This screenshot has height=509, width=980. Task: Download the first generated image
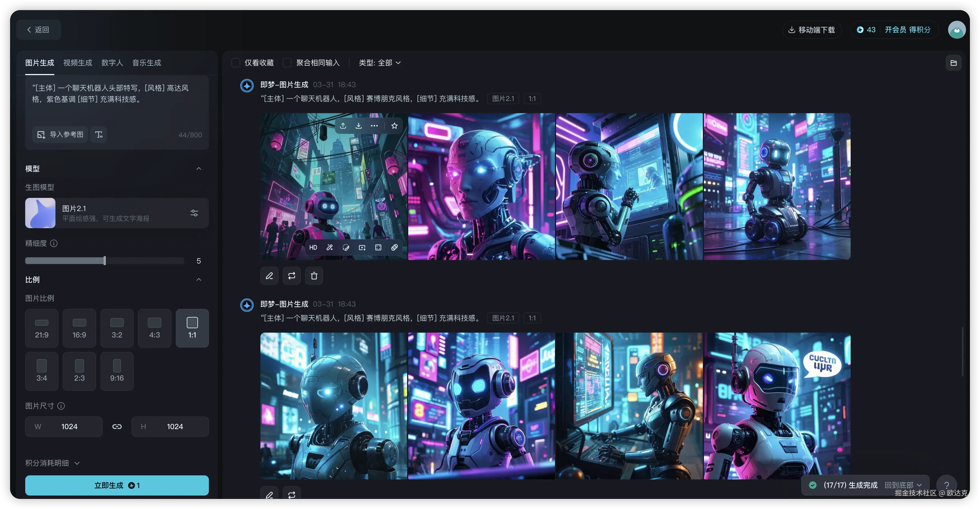358,126
